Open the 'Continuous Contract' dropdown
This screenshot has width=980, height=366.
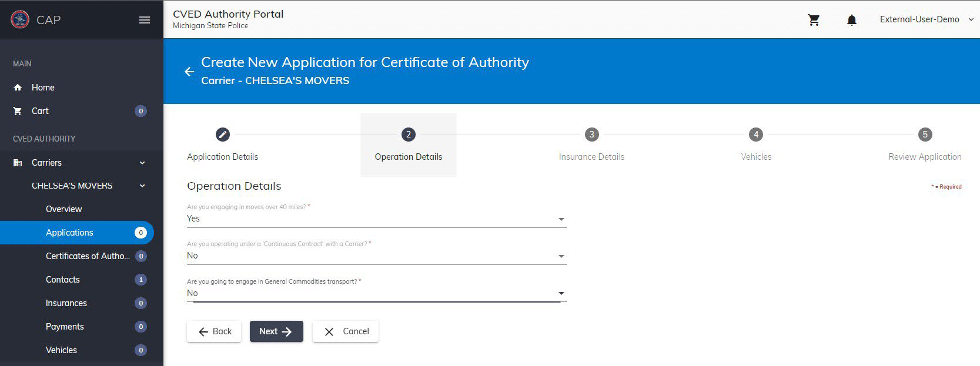click(377, 256)
